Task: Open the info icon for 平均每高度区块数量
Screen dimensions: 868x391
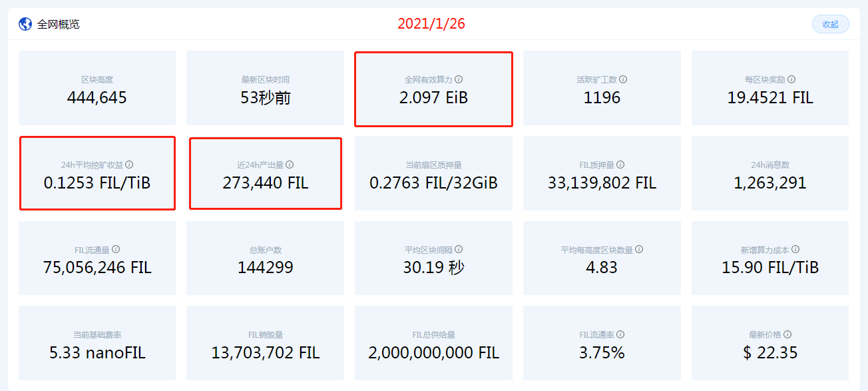Action: click(x=639, y=249)
